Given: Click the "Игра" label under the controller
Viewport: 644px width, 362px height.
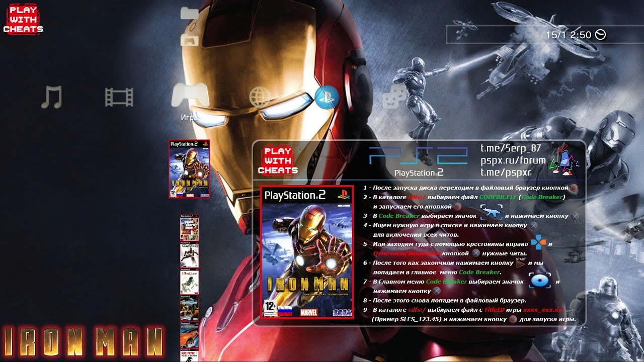Looking at the screenshot, I should 189,117.
